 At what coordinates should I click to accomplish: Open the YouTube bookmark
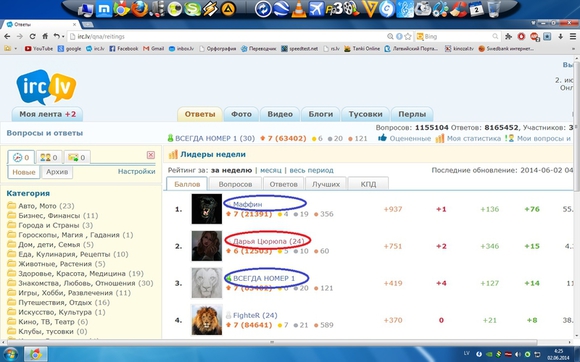tap(39, 48)
